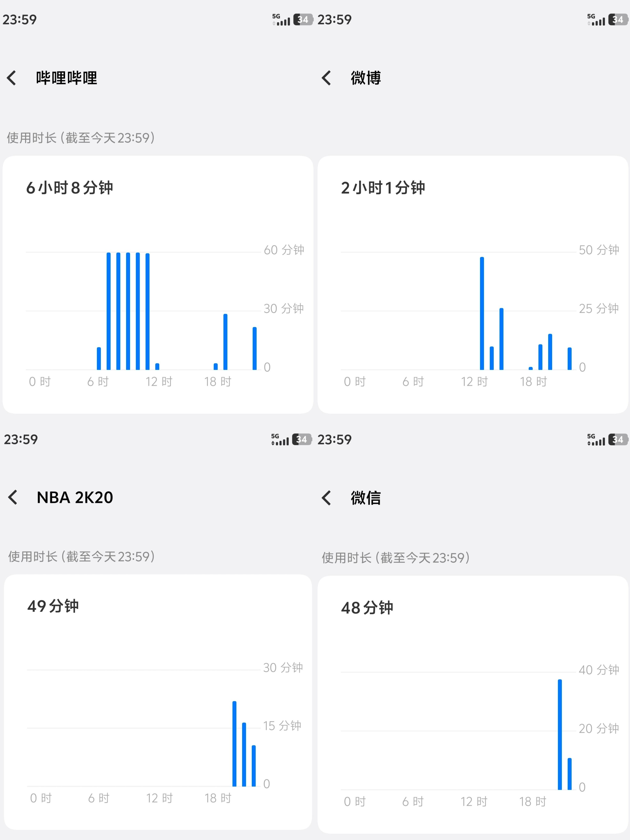Tap the 使用时长 label on 微信 screen

tap(396, 558)
